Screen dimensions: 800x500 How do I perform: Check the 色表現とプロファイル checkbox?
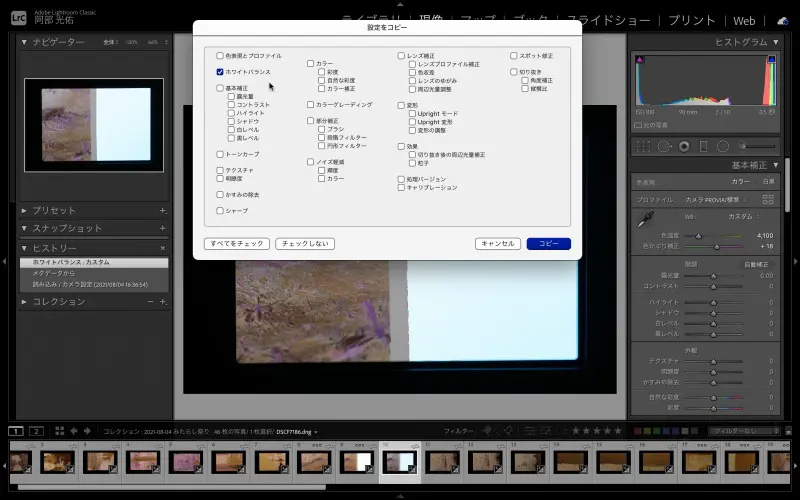(220, 56)
